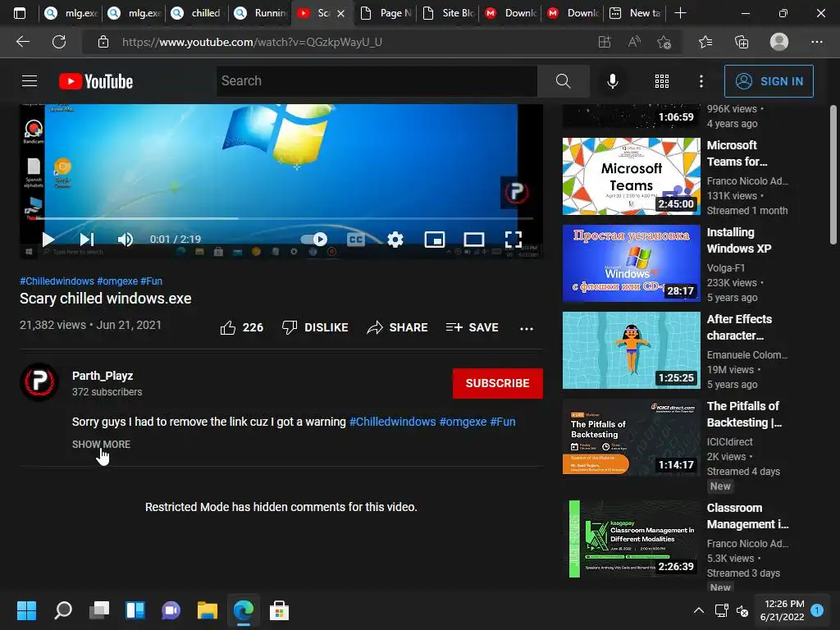Open more actions ellipsis under video
This screenshot has height=630, width=840.
(x=527, y=328)
